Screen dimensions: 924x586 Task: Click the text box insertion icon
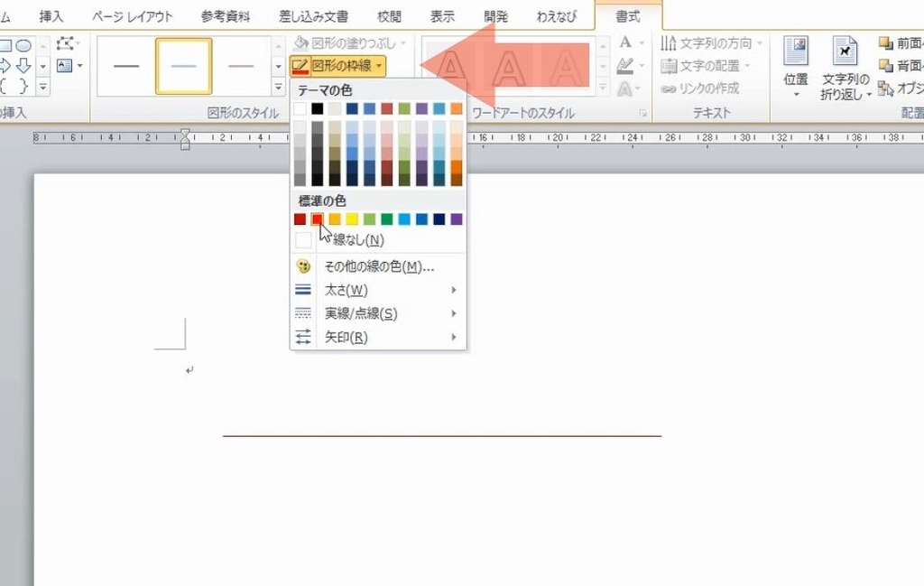pyautogui.click(x=64, y=65)
